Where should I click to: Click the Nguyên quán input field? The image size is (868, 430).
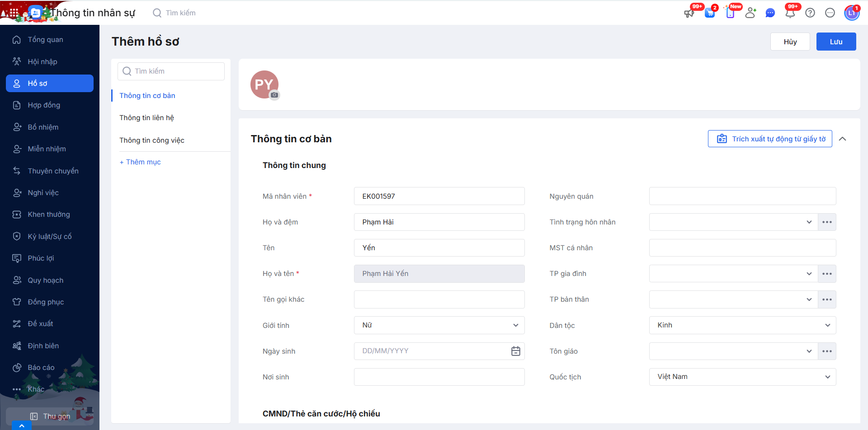(742, 196)
